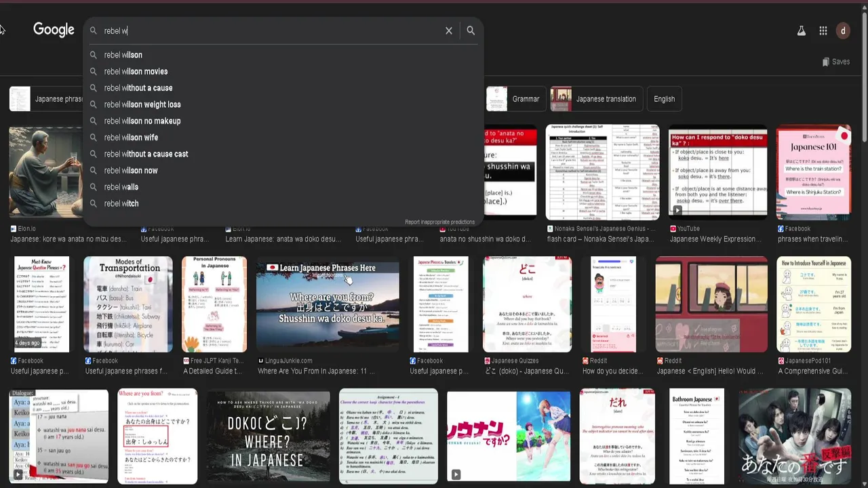Open the anime ソウナン ですか thumbnail
This screenshot has width=868, height=488.
(509, 436)
